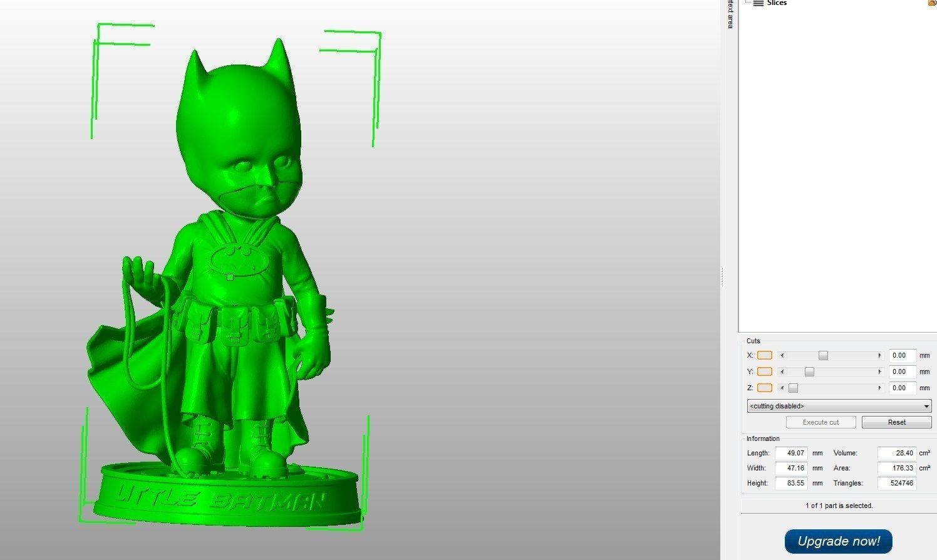The image size is (937, 560).
Task: Toggle the Y cut plane visibility button
Action: pyautogui.click(x=765, y=371)
